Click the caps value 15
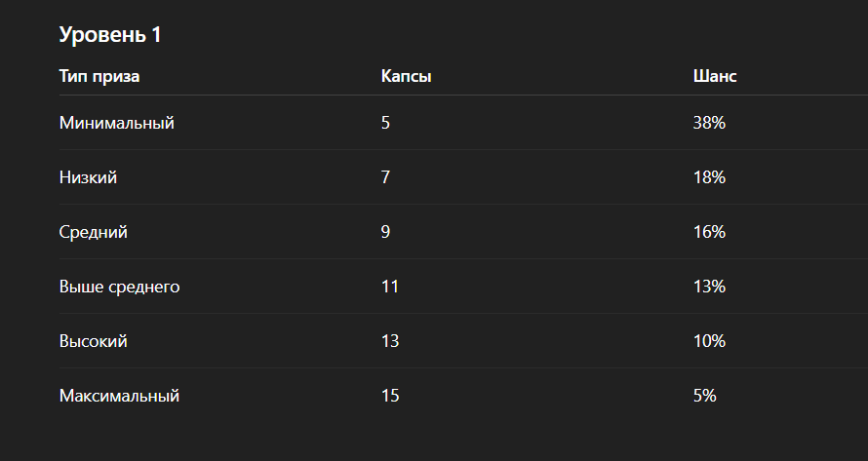 tap(390, 396)
